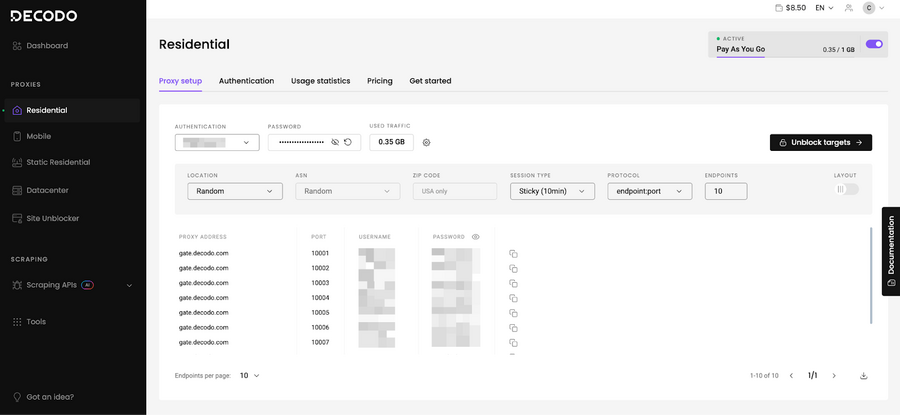The width and height of the screenshot is (900, 415).
Task: Click the Decodo logo
Action: coord(44,16)
